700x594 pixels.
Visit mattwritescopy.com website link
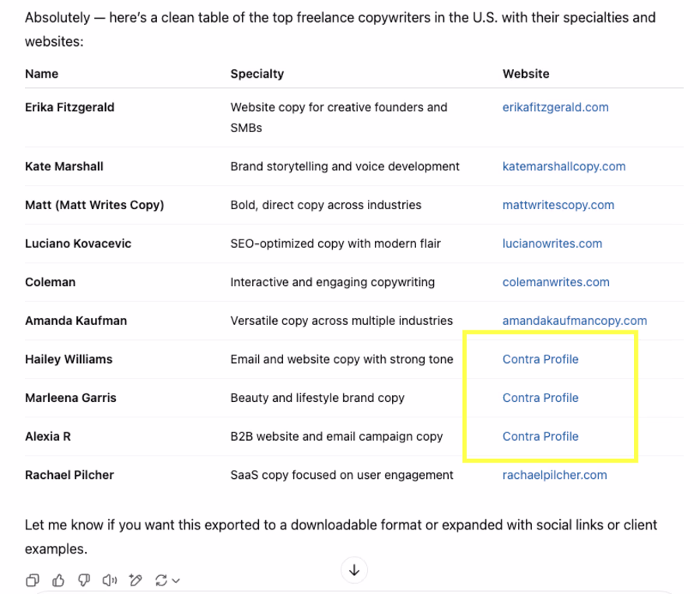(x=558, y=205)
